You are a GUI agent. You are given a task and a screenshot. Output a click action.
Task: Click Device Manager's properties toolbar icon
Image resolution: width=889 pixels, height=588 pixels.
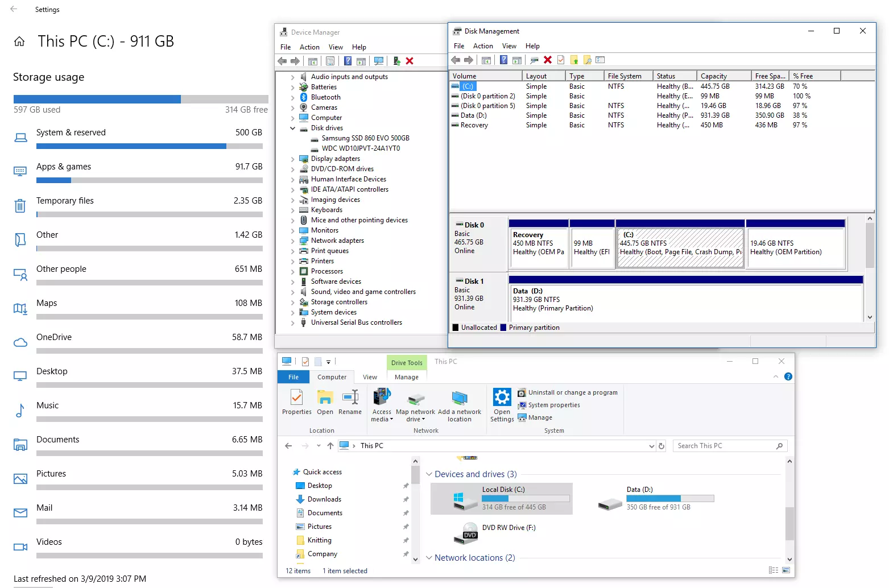(x=330, y=61)
